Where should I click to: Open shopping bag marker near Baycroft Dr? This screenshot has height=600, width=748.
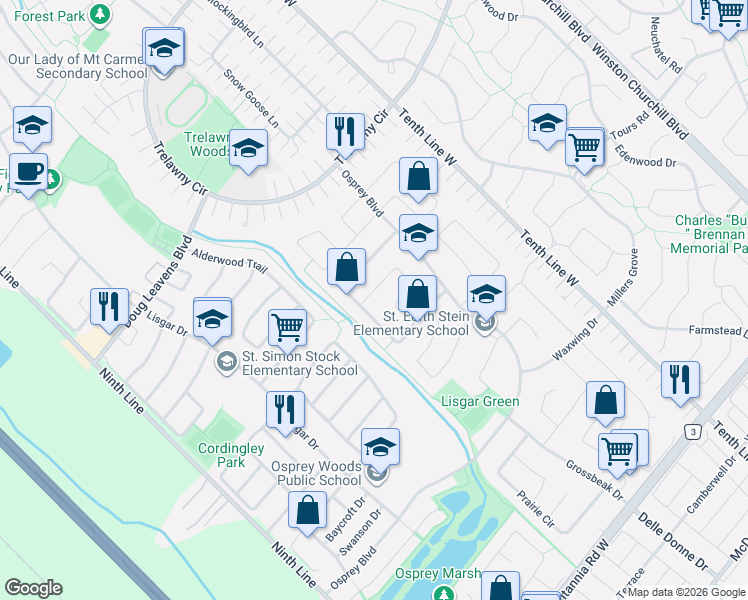click(x=307, y=511)
